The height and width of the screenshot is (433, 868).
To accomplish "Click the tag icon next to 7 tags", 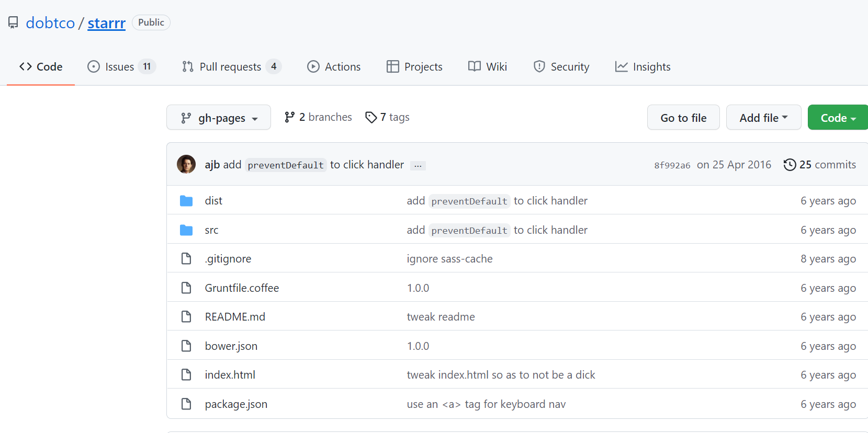I will pos(371,117).
